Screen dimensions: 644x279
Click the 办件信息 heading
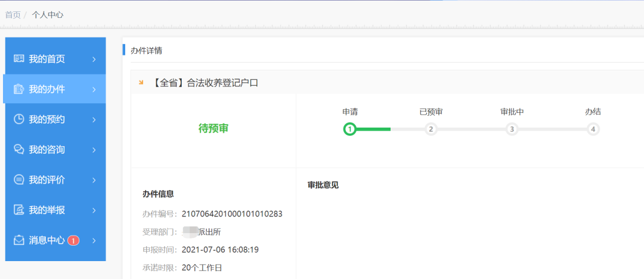(158, 194)
